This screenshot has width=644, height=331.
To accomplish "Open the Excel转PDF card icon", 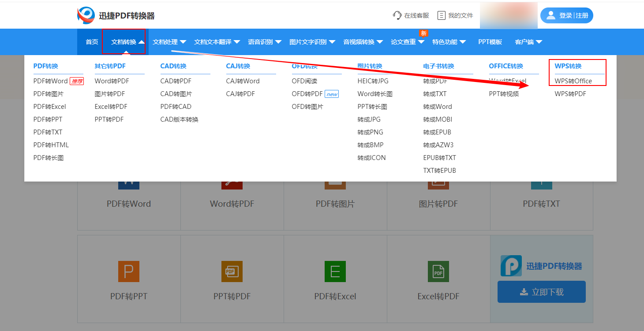I will 438,271.
